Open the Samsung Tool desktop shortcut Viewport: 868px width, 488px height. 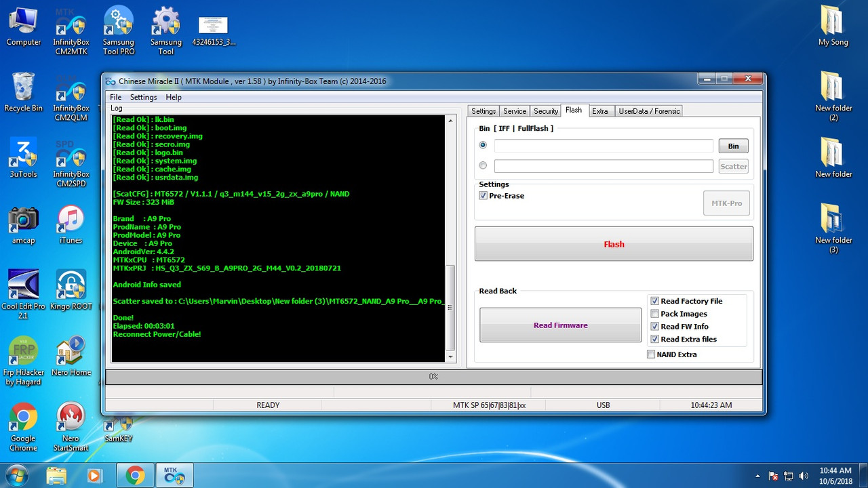pos(166,32)
